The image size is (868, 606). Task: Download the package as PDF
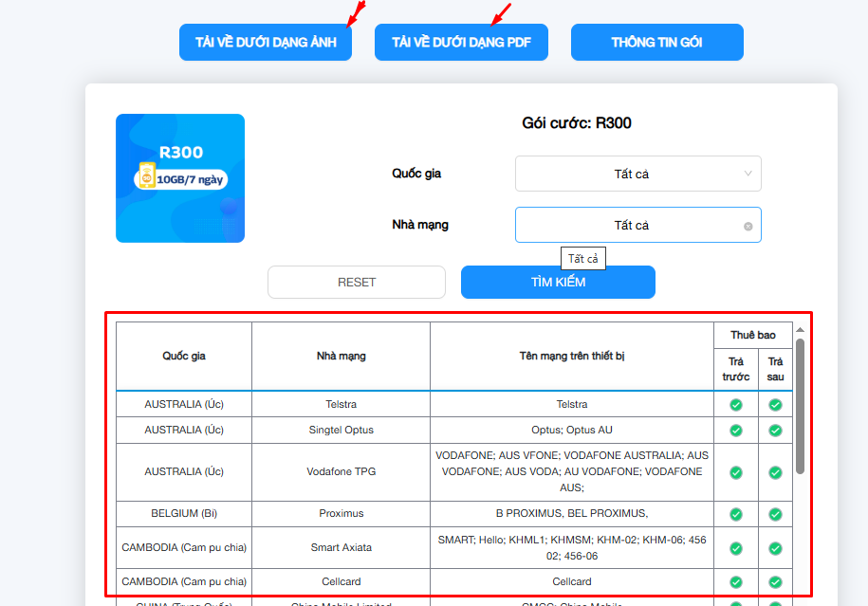461,42
